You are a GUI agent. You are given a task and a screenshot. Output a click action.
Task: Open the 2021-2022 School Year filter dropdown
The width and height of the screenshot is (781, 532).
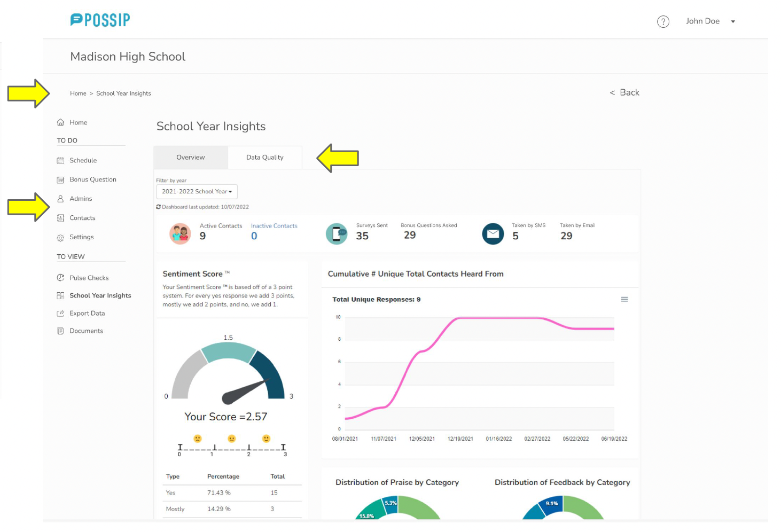click(197, 192)
